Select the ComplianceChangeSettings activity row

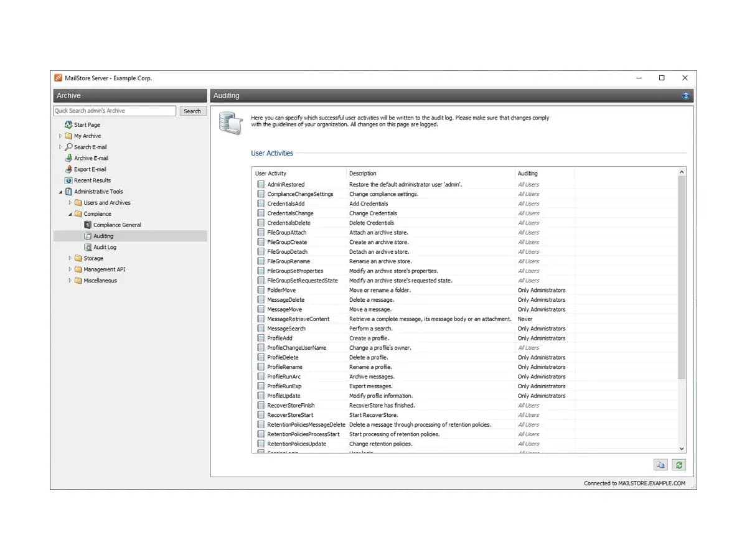coord(465,194)
